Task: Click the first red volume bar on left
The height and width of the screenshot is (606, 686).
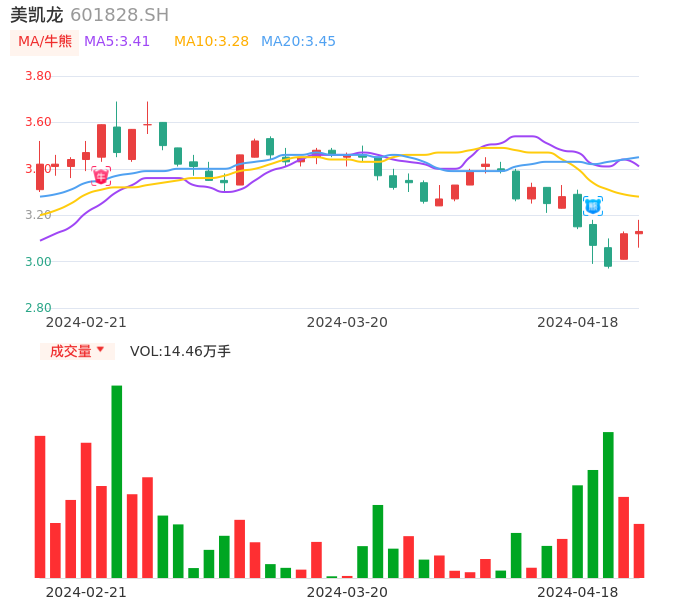Action: [40, 506]
